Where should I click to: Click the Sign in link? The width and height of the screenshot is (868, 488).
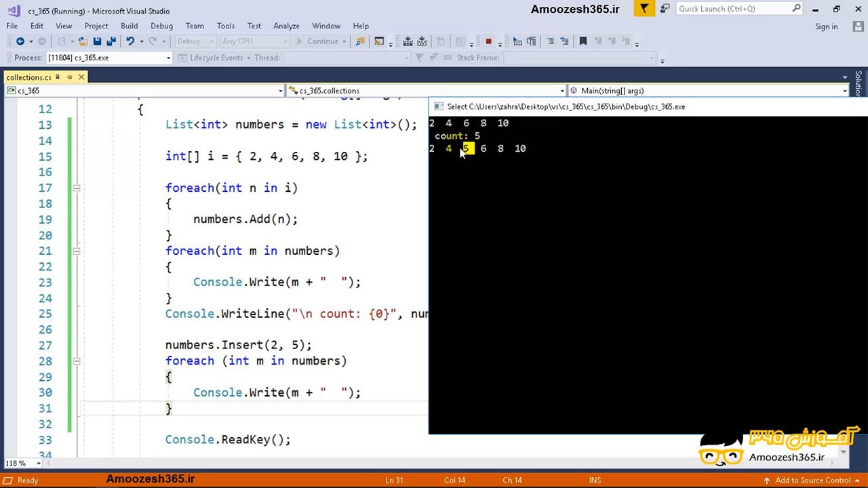826,26
